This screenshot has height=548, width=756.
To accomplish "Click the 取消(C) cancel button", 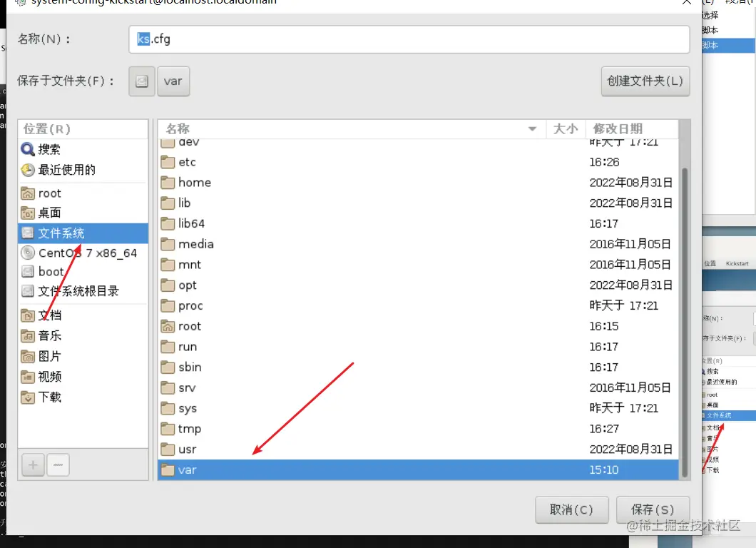I will coord(572,509).
